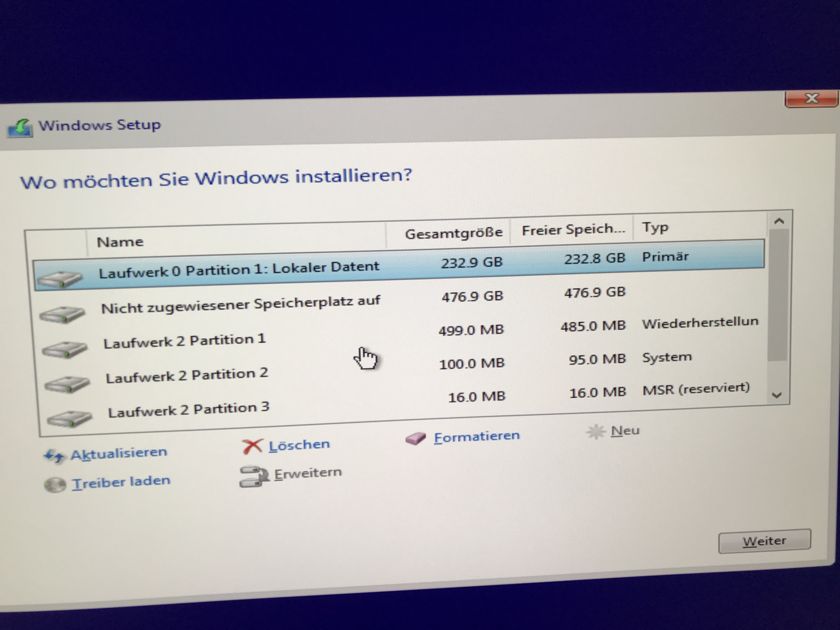Click the pink eraser Formatieren icon

pos(415,439)
